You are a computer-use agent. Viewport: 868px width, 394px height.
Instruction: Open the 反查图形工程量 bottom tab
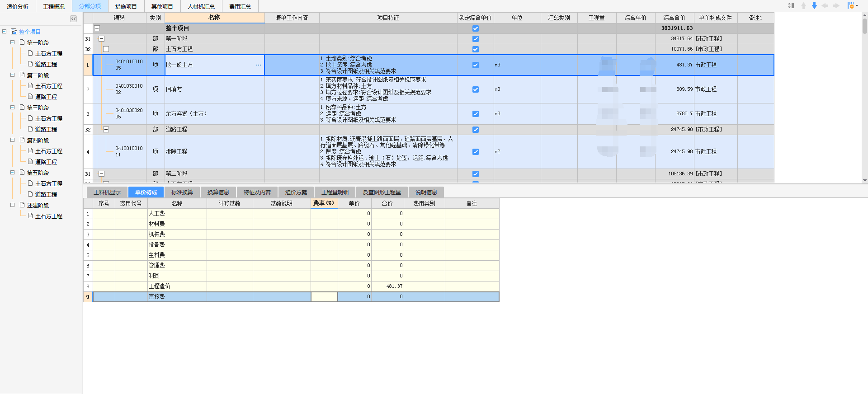click(382, 192)
